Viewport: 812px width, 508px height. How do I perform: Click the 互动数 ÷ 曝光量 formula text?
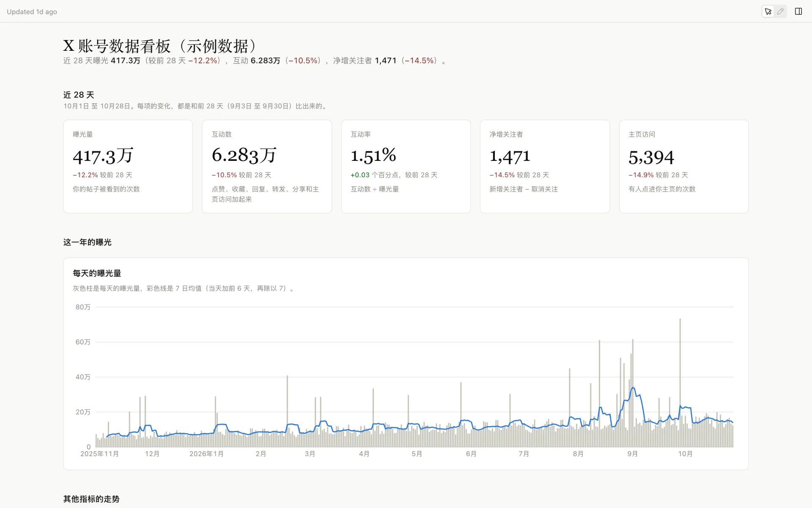pos(375,189)
